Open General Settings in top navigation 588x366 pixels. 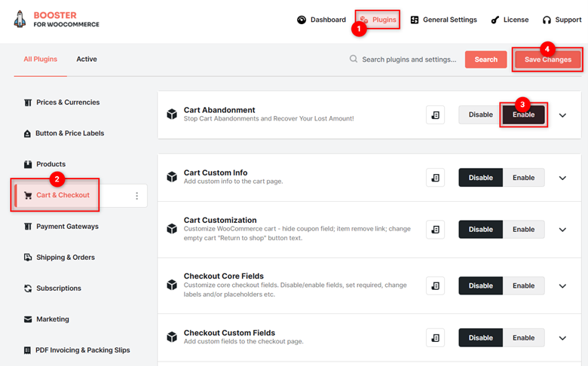coord(443,20)
